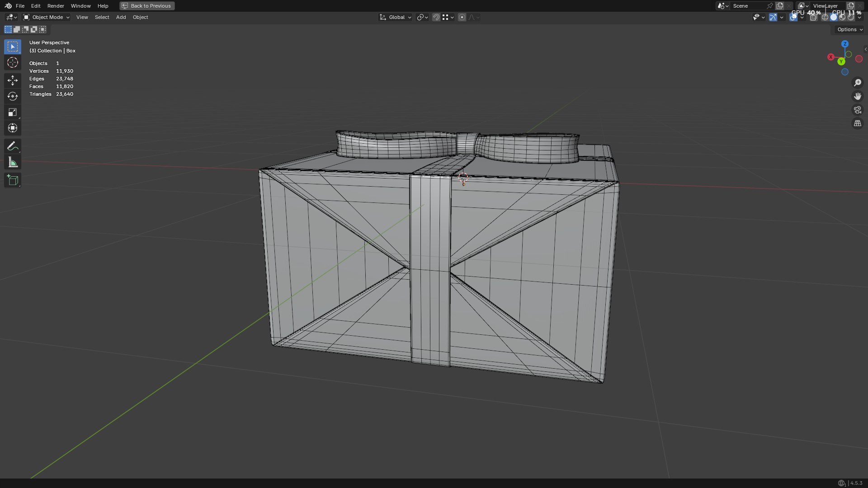Screen dimensions: 868x488
Task: Click Back to Previous button
Action: tap(147, 6)
